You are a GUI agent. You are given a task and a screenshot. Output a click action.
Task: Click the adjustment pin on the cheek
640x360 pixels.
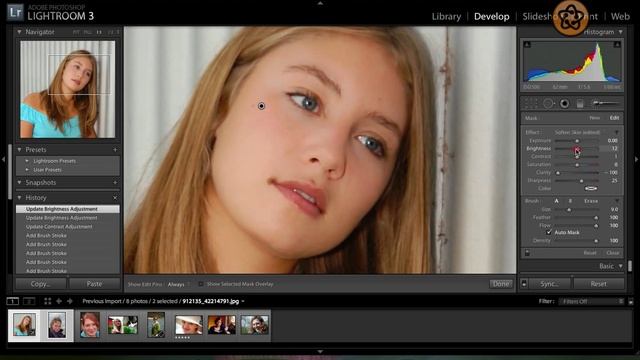pyautogui.click(x=261, y=106)
